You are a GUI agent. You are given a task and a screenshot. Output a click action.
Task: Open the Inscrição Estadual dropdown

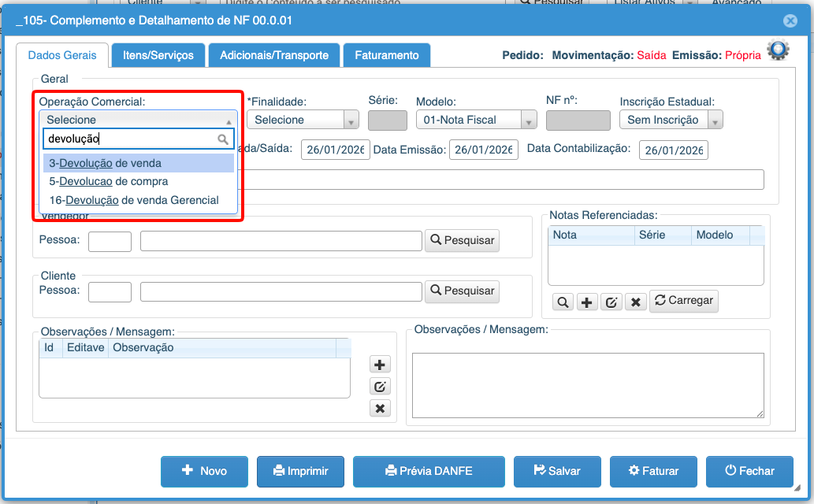pos(671,120)
